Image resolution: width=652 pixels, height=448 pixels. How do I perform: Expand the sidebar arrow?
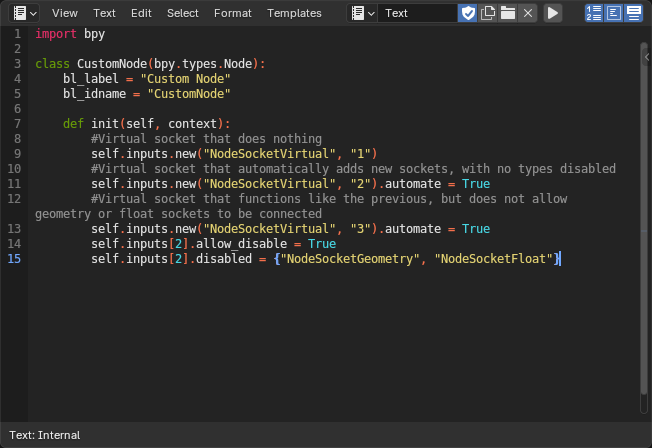647,57
